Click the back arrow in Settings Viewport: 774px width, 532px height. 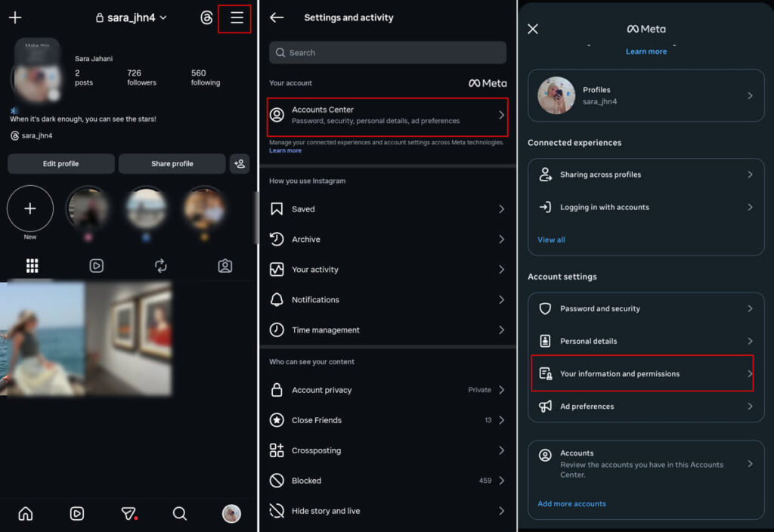pos(277,17)
